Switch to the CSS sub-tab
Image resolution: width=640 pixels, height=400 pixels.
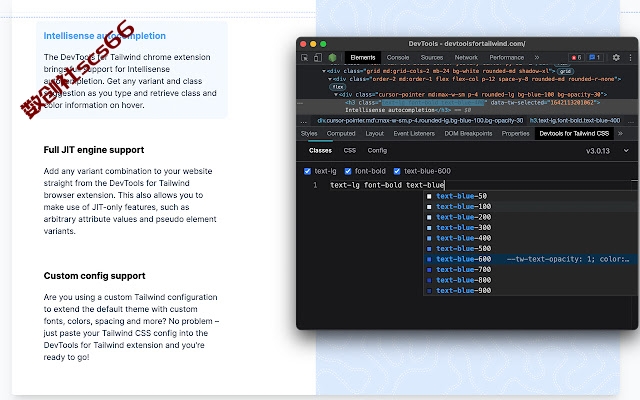click(x=350, y=151)
